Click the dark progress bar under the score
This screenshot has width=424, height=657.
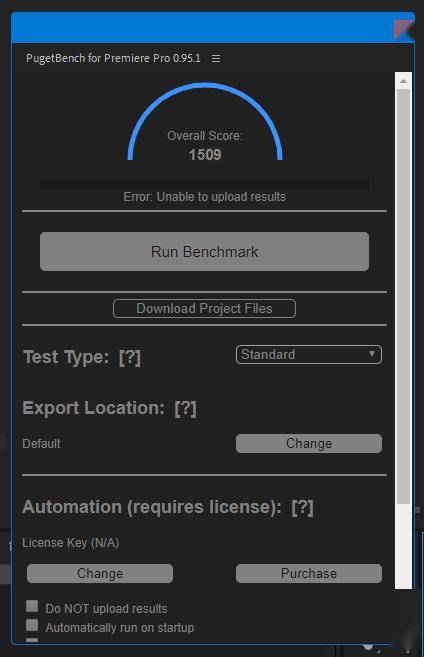tap(204, 185)
